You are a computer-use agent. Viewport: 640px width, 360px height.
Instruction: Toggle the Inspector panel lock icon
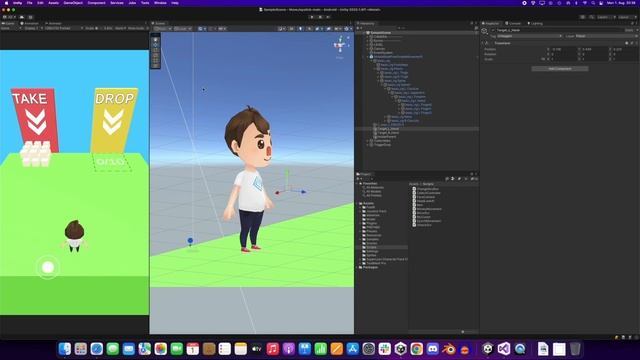pos(632,23)
